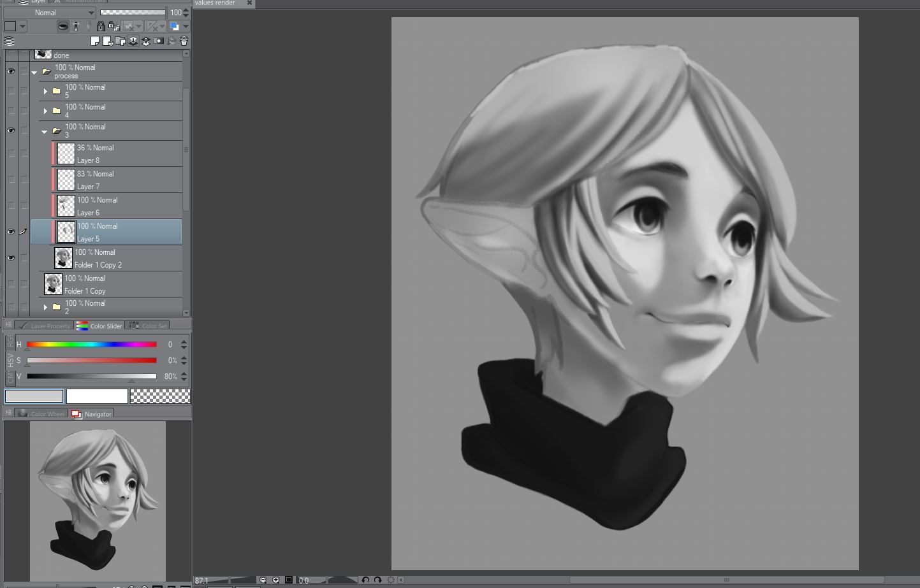The image size is (920, 588).
Task: Show Folder 1 Copy via visibility box
Action: point(11,284)
